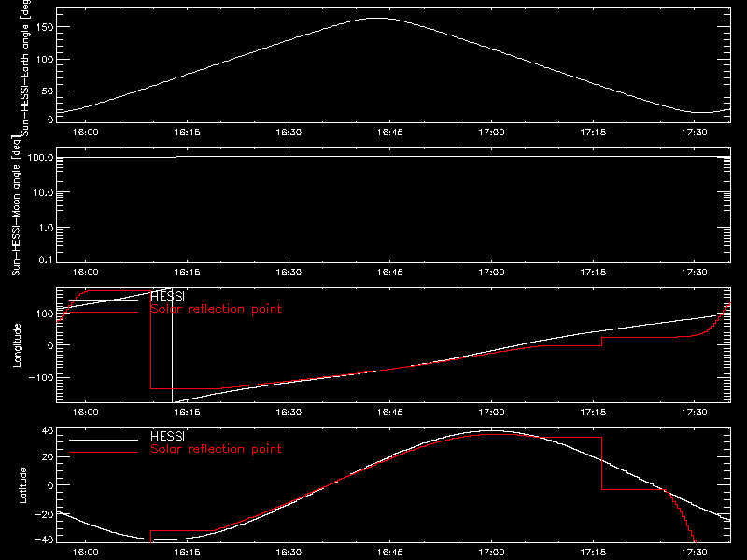Click 17:30 time label under Latitude plot

coord(695,553)
